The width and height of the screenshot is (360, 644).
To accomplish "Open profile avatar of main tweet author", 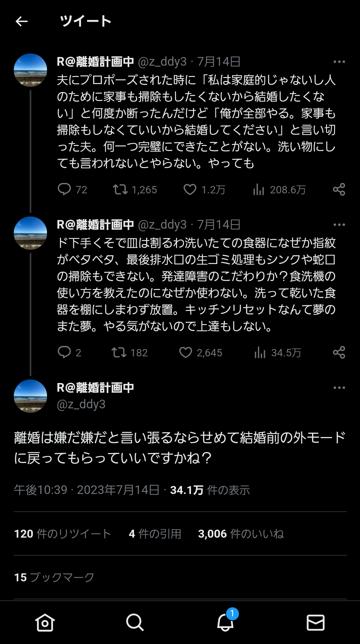I will tap(30, 396).
